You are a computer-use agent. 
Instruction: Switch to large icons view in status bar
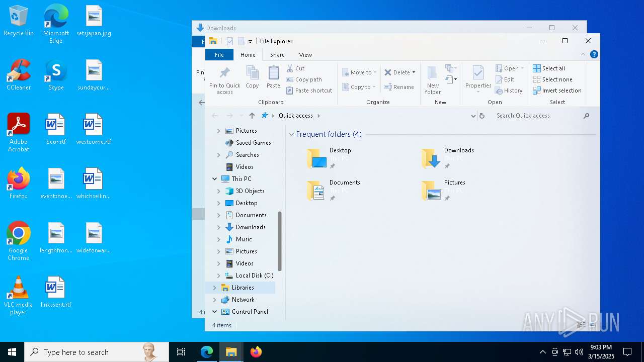(x=592, y=325)
